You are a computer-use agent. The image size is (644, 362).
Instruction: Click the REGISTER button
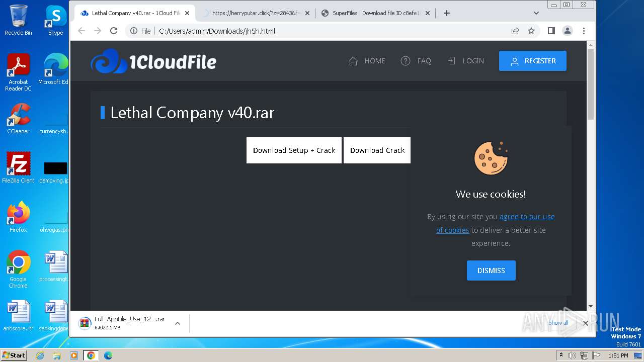coord(533,61)
